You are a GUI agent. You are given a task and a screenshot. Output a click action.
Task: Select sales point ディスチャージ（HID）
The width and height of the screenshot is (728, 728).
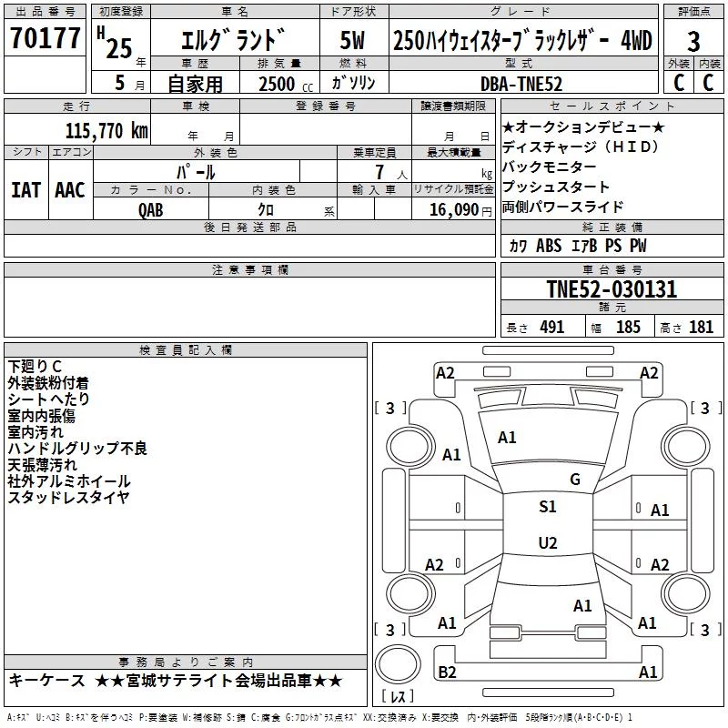coord(581,147)
